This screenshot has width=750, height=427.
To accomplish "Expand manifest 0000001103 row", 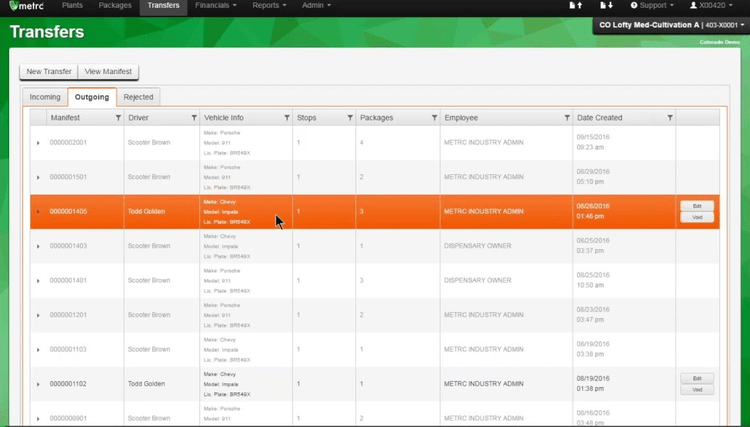I will (38, 350).
